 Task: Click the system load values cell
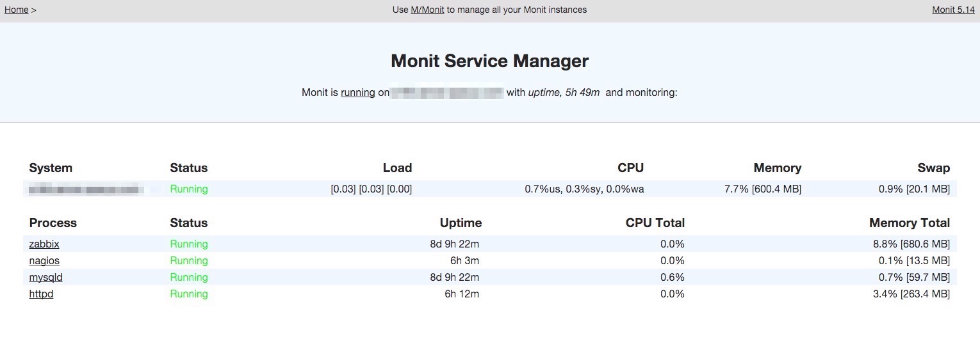coord(371,189)
